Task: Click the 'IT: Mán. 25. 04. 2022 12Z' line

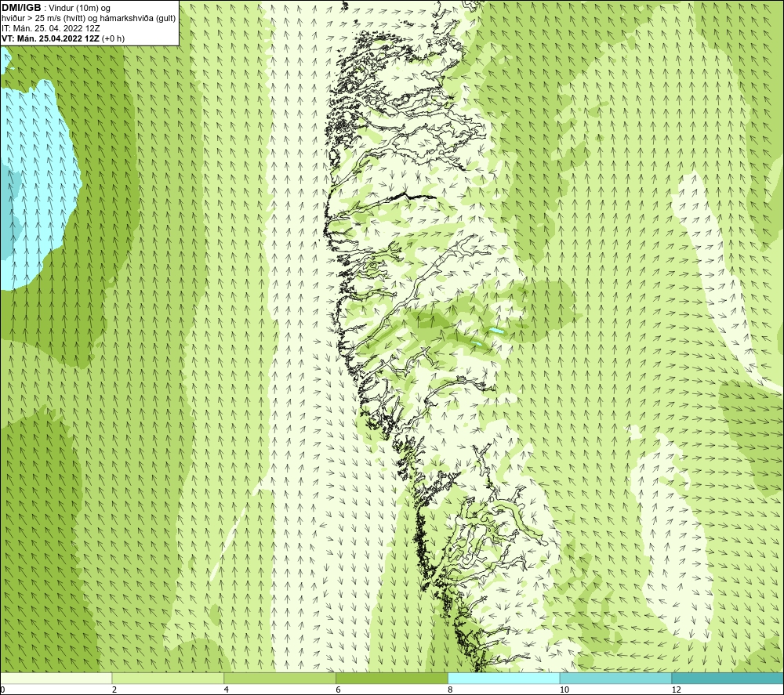Action: pyautogui.click(x=50, y=28)
